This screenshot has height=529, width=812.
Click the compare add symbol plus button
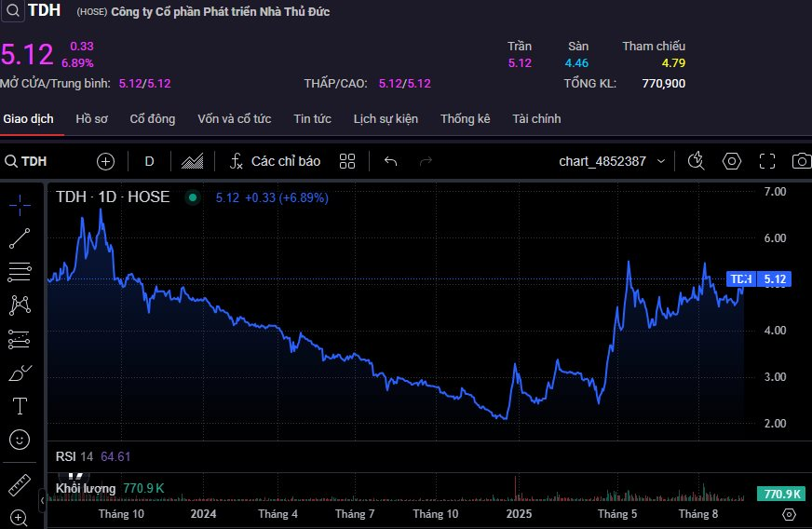[x=106, y=161]
